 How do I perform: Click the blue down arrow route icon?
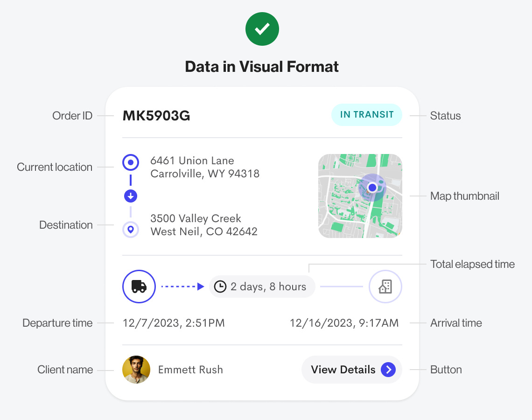tap(131, 196)
